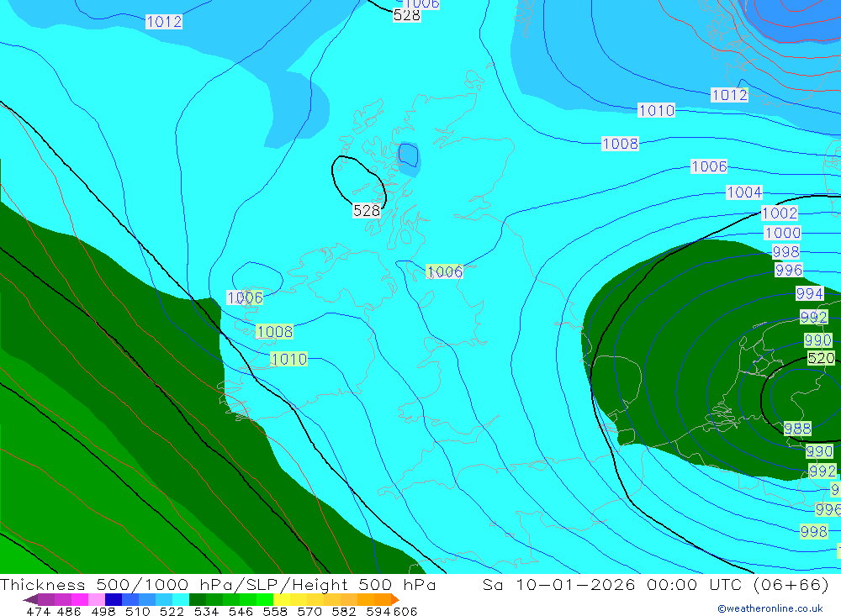Click the 474 legend value

click(x=38, y=611)
